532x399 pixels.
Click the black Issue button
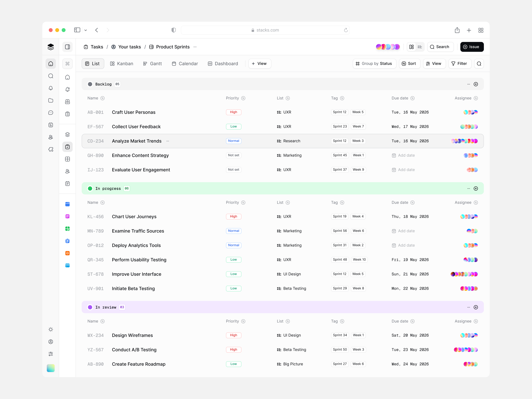click(472, 47)
